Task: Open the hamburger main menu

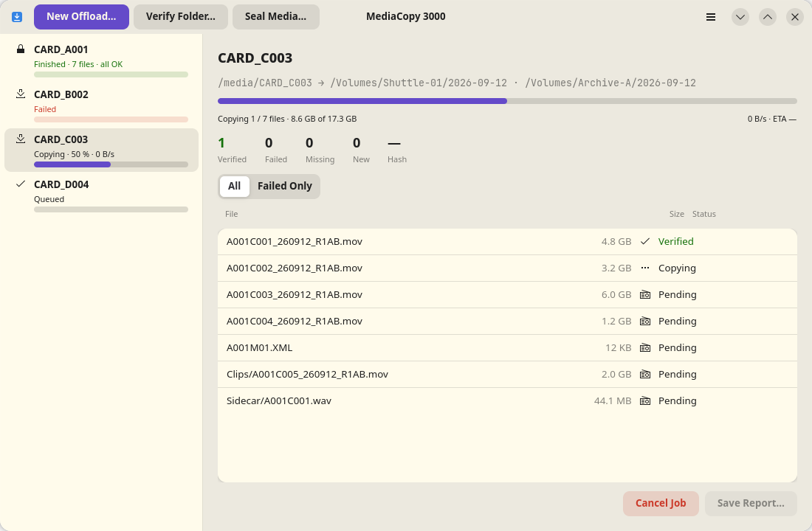Action: 710,17
